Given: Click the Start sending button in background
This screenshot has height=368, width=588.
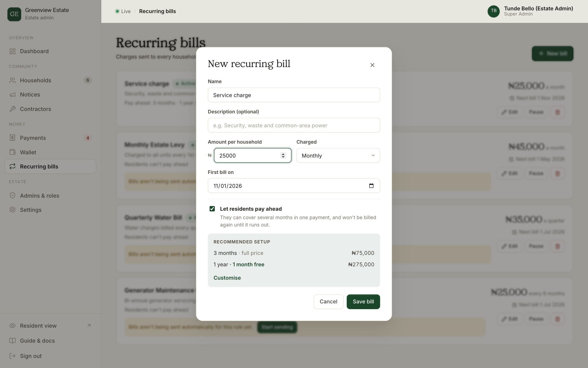Looking at the screenshot, I should [277, 327].
